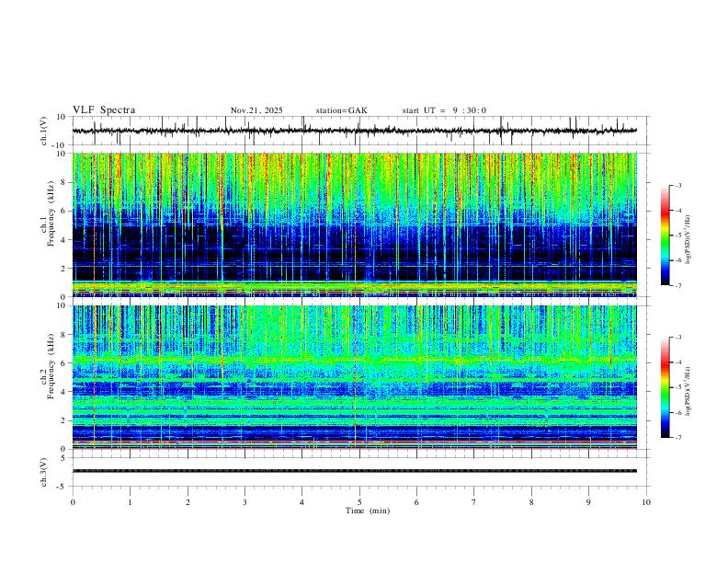The height and width of the screenshot is (563, 728).
Task: Click the VLF Spectra title
Action: pos(104,110)
